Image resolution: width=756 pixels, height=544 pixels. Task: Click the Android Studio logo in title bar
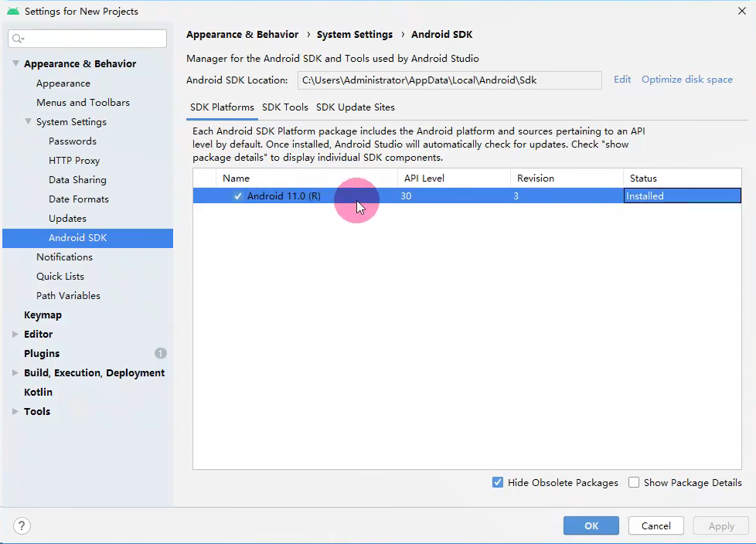13,11
